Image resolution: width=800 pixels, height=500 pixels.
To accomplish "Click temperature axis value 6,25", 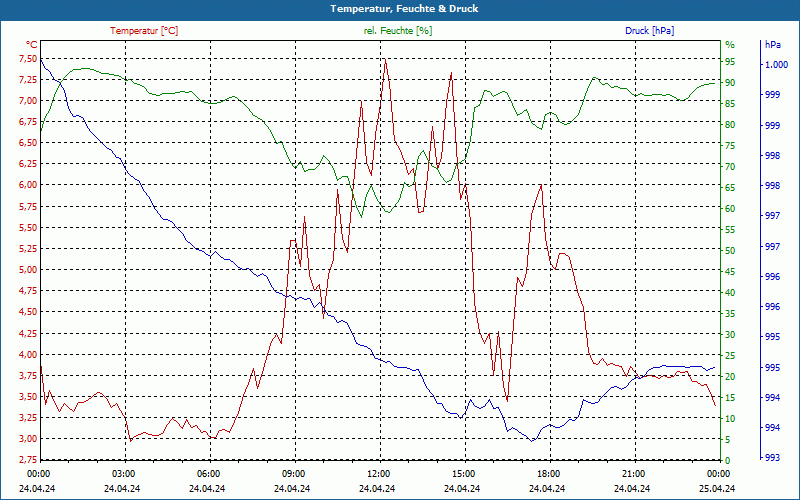I will [28, 165].
